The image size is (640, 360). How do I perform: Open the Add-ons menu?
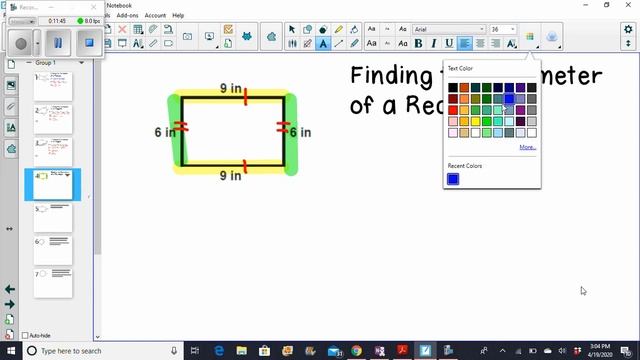tap(127, 16)
